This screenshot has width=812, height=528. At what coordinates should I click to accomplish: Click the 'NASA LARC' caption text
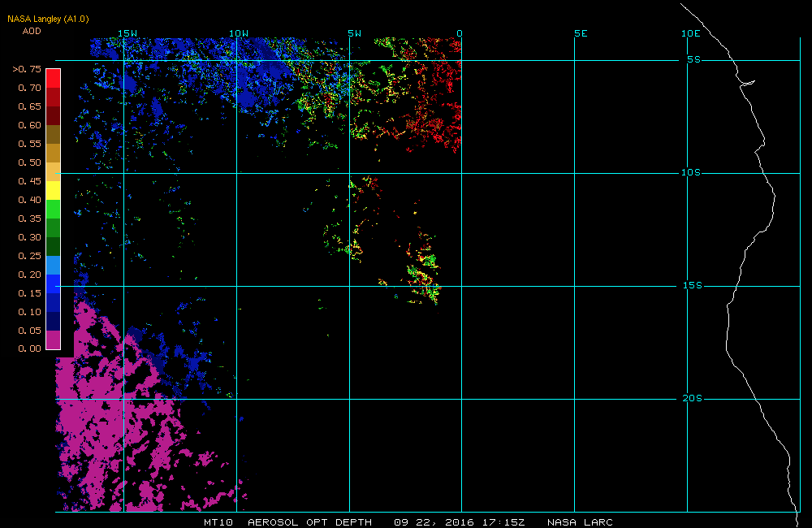pos(580,522)
